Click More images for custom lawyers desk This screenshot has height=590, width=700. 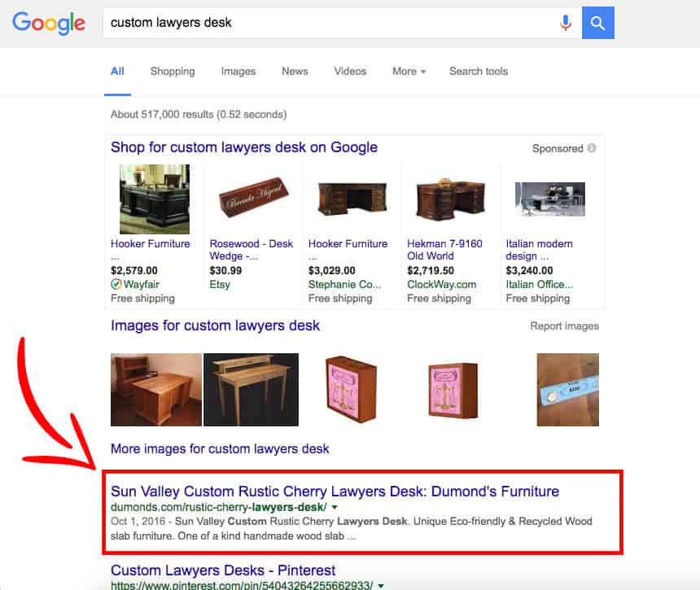point(220,448)
